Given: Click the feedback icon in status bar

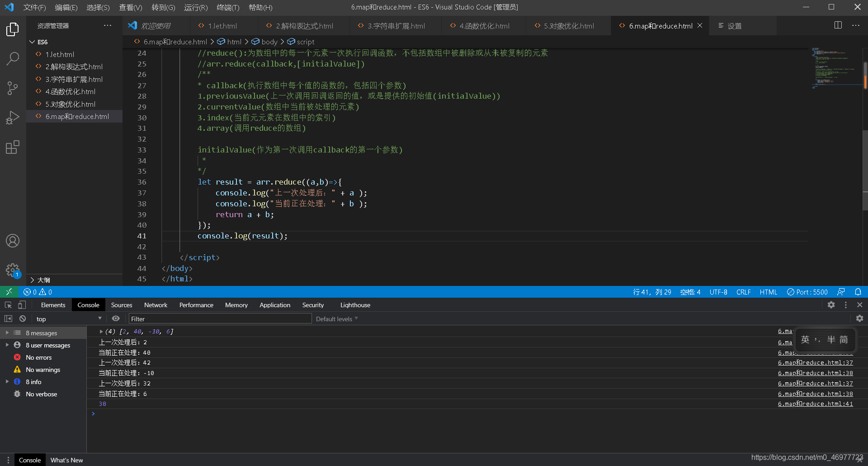Looking at the screenshot, I should coord(841,292).
